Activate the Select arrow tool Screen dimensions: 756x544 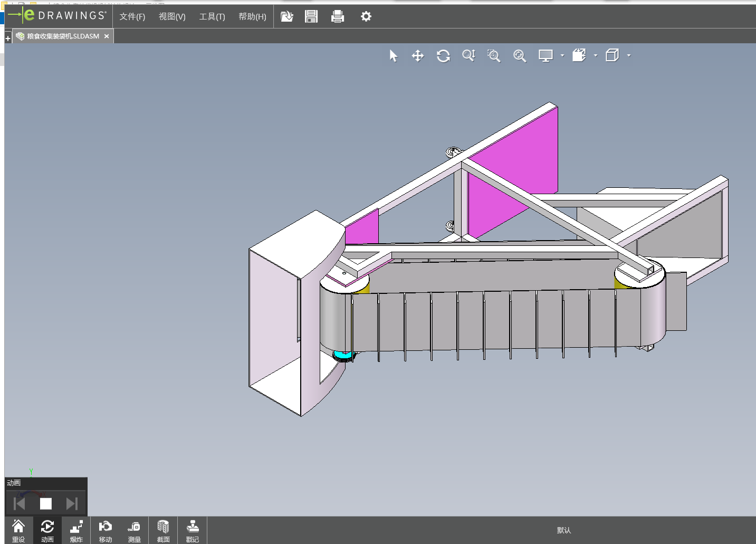point(394,55)
